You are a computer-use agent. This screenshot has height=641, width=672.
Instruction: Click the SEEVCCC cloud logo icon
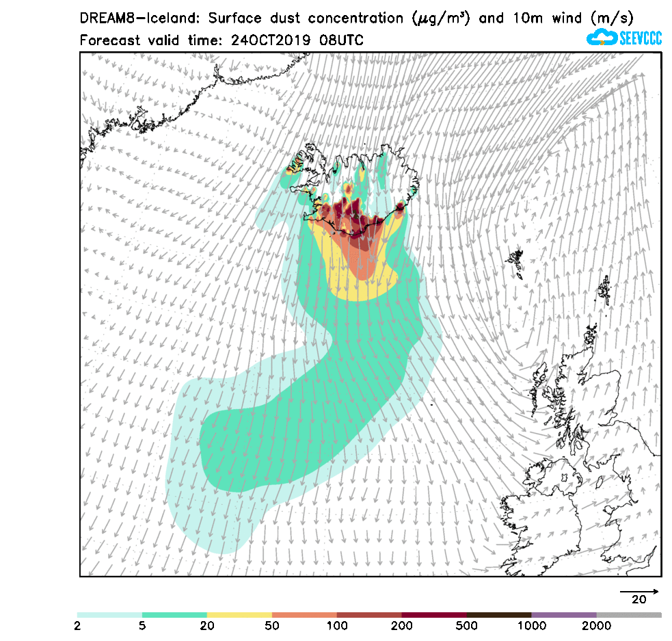[x=602, y=38]
